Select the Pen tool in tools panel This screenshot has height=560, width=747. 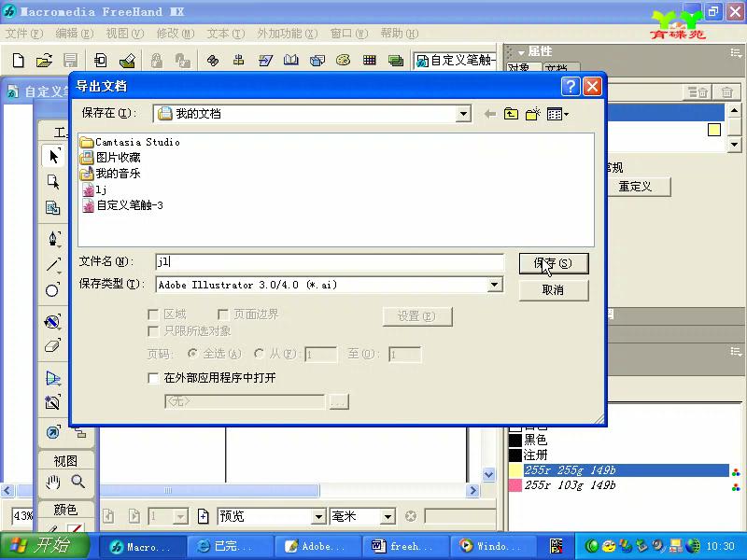[53, 238]
